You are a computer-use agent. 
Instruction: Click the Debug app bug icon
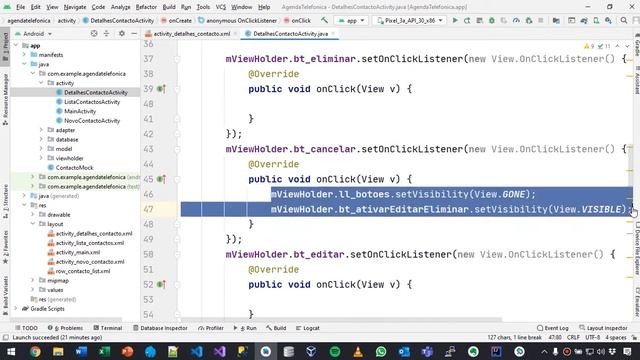click(491, 20)
